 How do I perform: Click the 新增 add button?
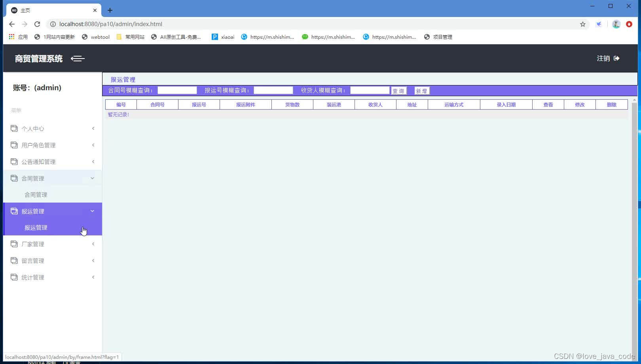422,91
